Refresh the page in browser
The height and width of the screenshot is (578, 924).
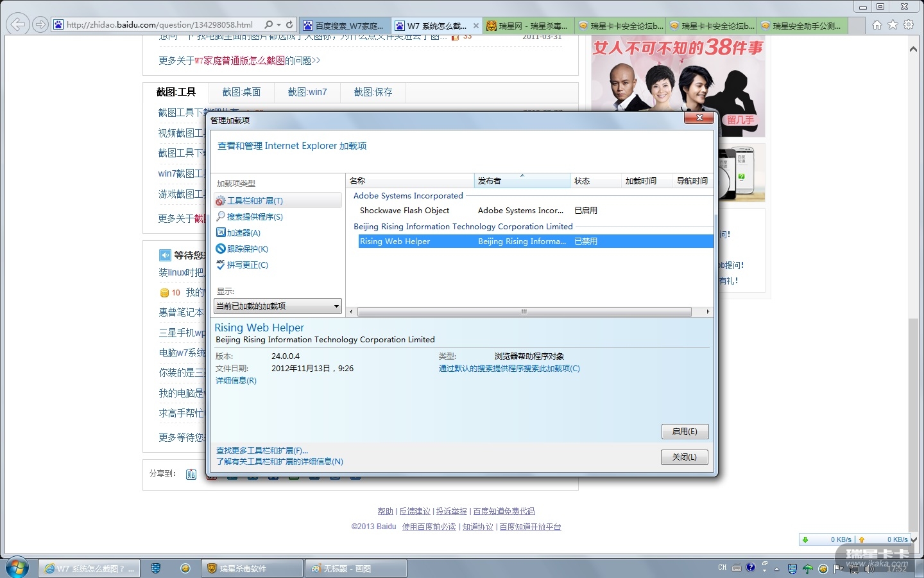pyautogui.click(x=289, y=25)
